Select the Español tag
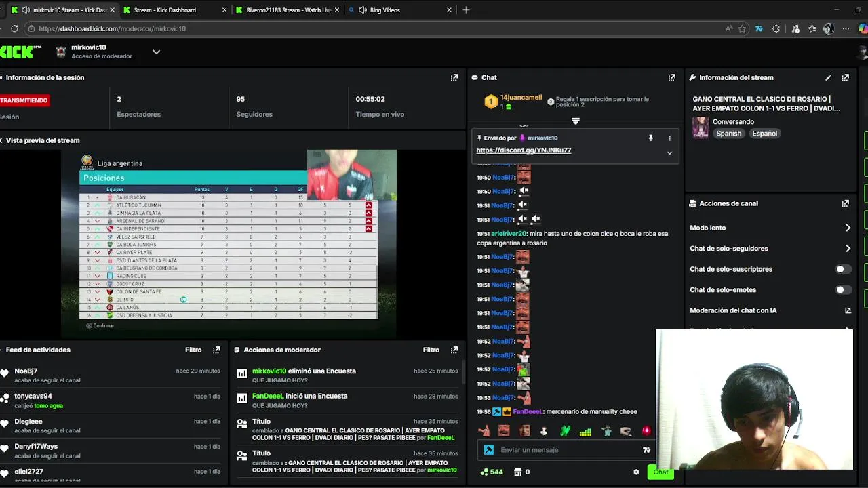 click(764, 134)
